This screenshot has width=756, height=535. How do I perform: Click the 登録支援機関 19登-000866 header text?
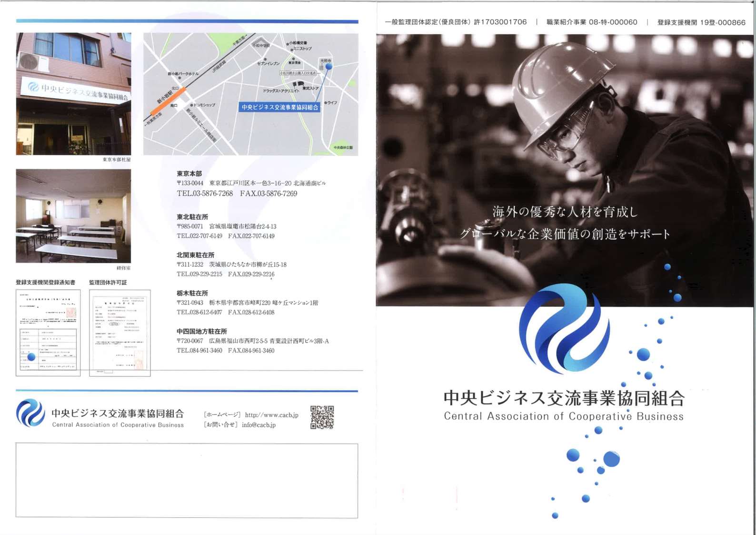[701, 22]
